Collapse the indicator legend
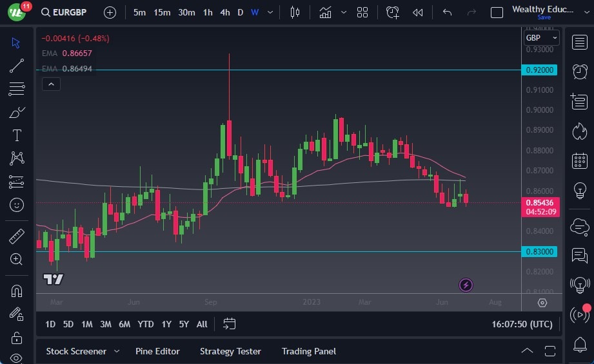This screenshot has height=364, width=594. click(51, 84)
